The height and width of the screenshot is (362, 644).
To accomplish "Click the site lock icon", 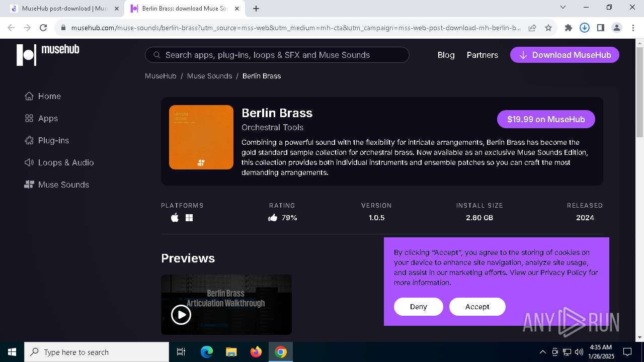I will tap(63, 28).
